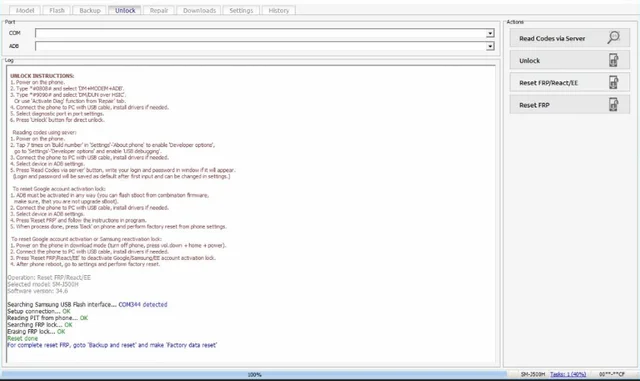Switch to the Model tab
The image size is (640, 381).
(x=25, y=10)
